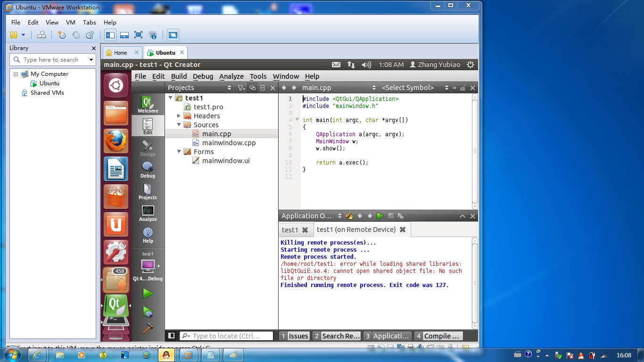
Task: Open Help mode in Qt Creator sidebar
Action: pos(148,235)
